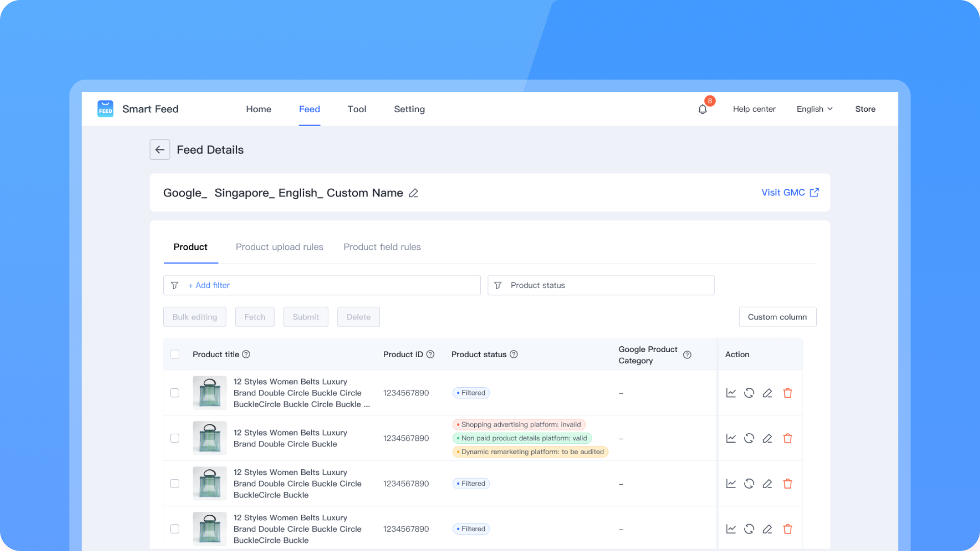This screenshot has width=980, height=551.
Task: Open the English language dropdown
Action: tap(815, 109)
